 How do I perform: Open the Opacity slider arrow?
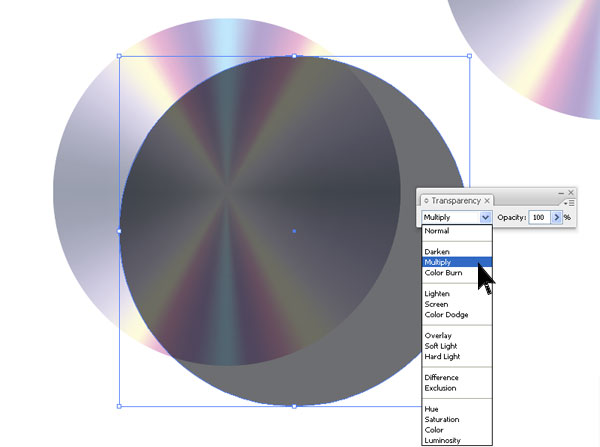pyautogui.click(x=556, y=217)
